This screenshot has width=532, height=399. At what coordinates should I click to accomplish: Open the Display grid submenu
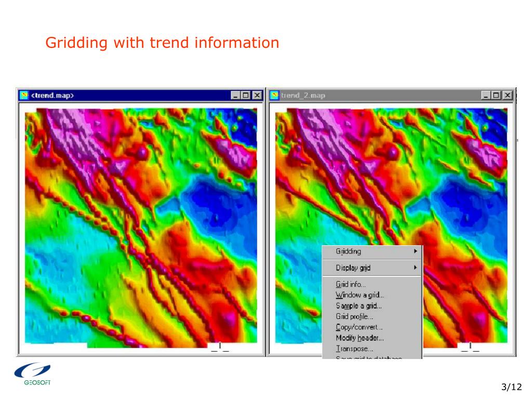(372, 268)
